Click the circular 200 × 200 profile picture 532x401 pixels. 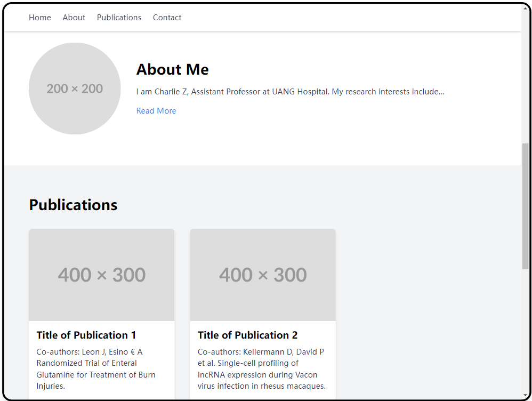pos(75,89)
